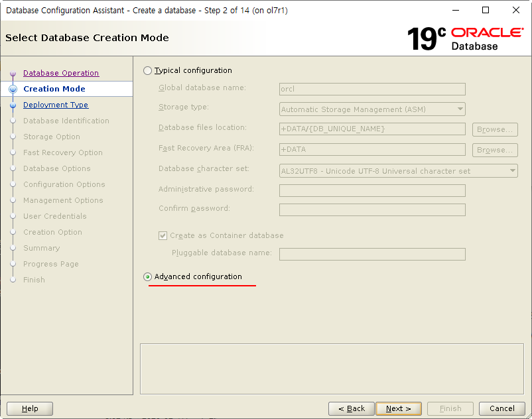Enable Create as Container database
The image size is (532, 419).
163,235
